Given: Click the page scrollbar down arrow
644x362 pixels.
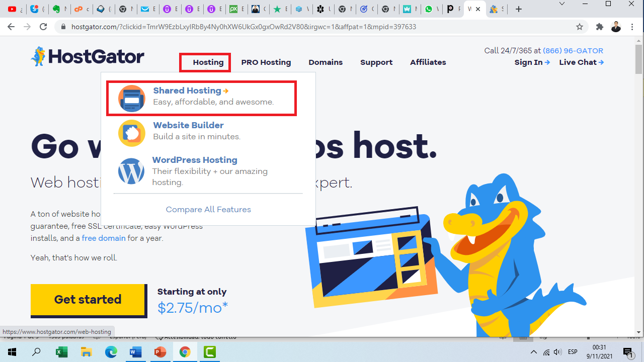Looking at the screenshot, I should [639, 332].
